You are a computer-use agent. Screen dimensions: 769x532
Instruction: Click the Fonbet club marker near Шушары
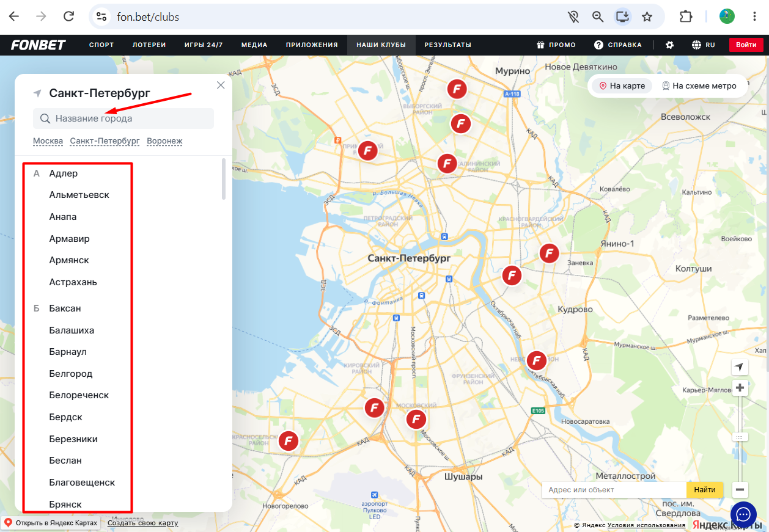tap(416, 419)
